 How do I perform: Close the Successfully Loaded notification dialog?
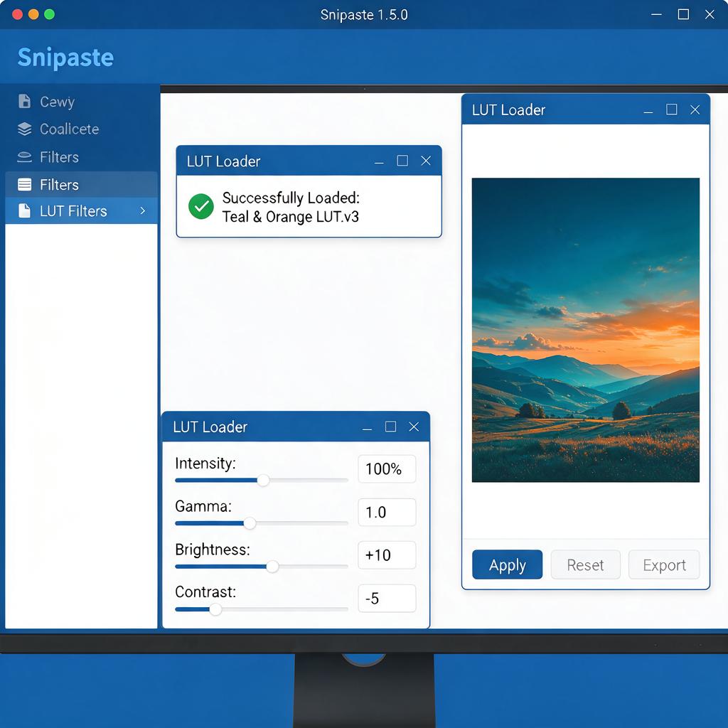[426, 161]
